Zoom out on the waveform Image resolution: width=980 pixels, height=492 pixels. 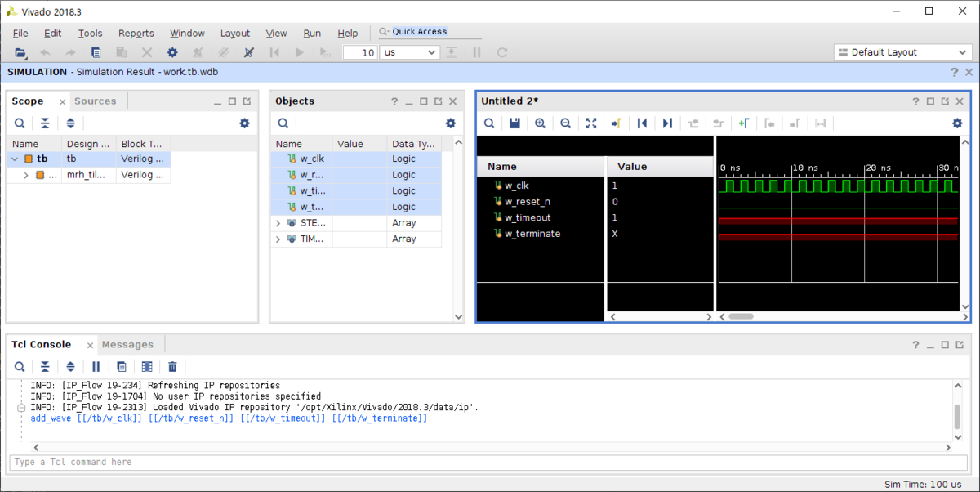pos(565,123)
